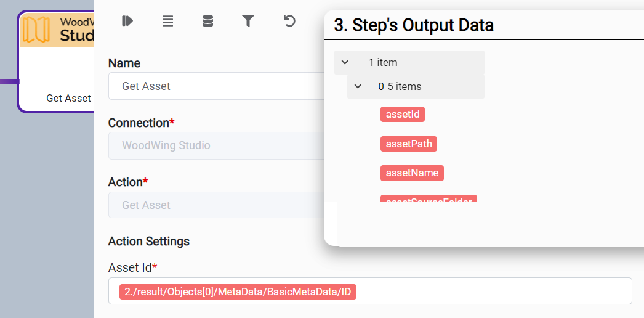Select the Get Asset label on workflow node
Screen dimensions: 644x318
pyautogui.click(x=68, y=98)
